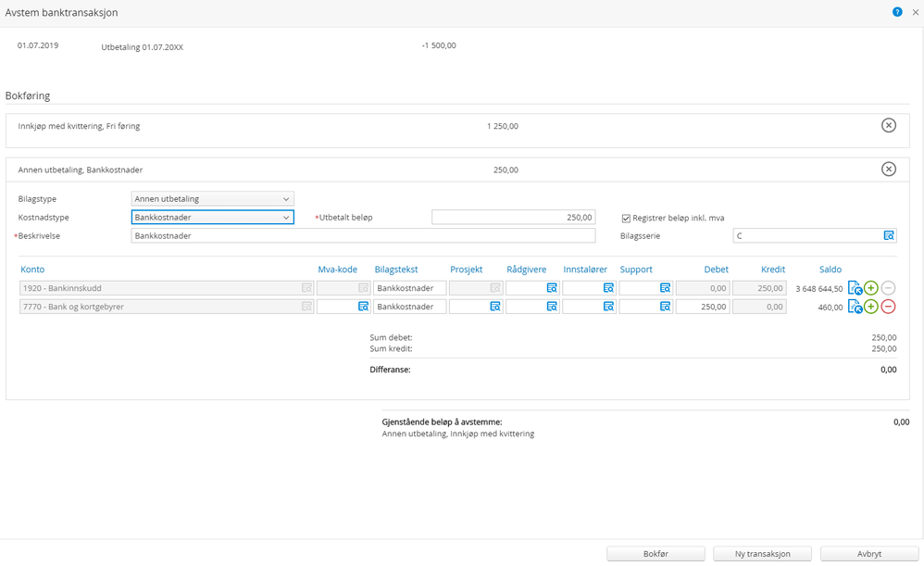
Task: Click into the Beskrivelse text field
Action: click(x=363, y=236)
